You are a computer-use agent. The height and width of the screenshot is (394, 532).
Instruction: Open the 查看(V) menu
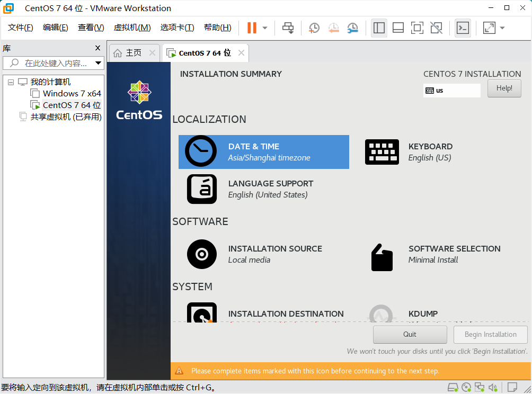click(x=91, y=28)
